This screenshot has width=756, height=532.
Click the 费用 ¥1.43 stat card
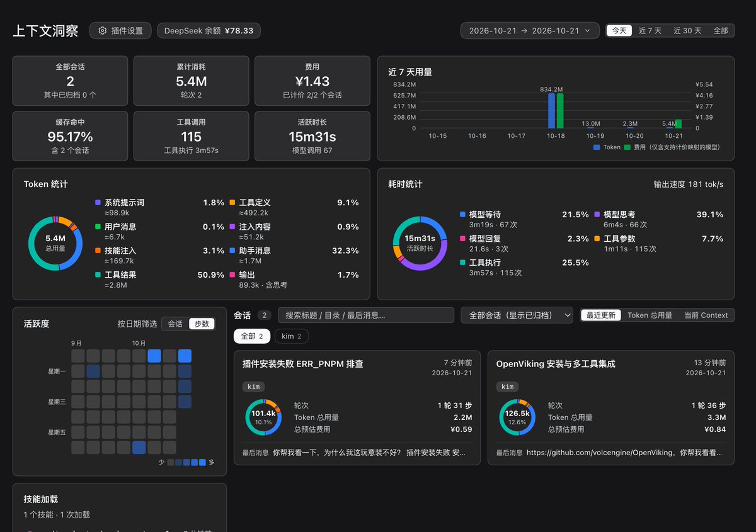click(312, 81)
